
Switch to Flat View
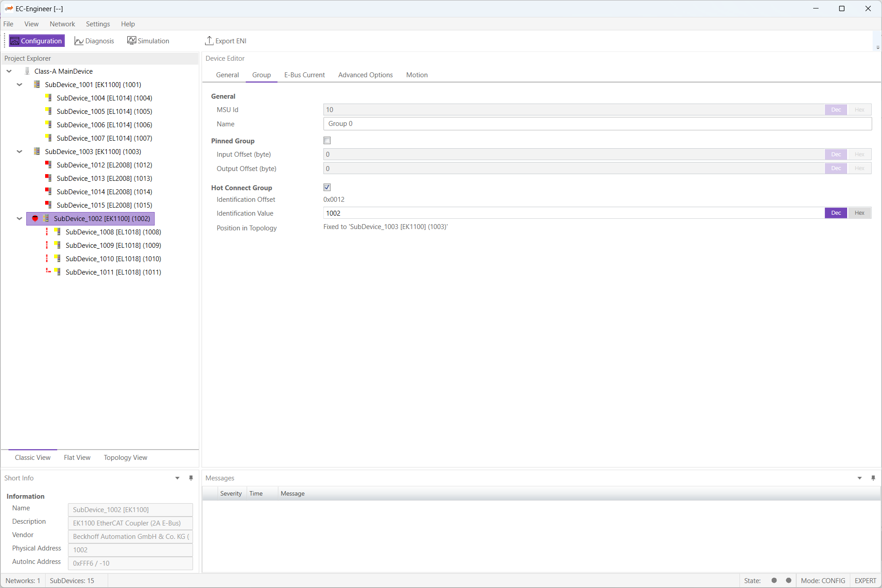[x=77, y=458]
